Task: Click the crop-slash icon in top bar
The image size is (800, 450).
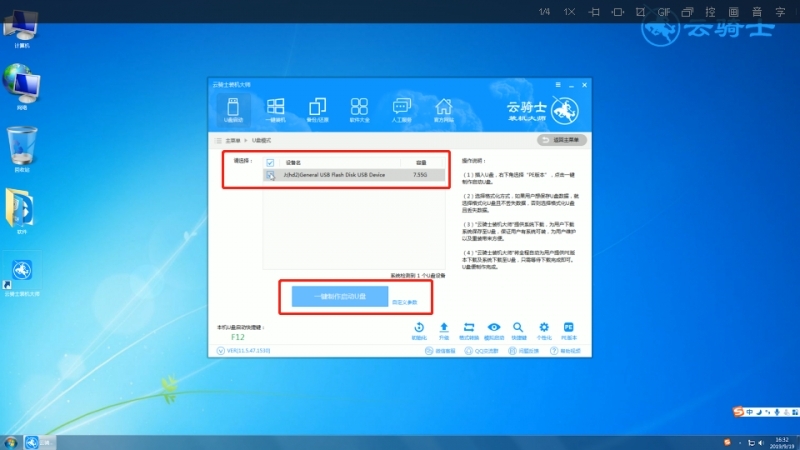Action: 640,12
